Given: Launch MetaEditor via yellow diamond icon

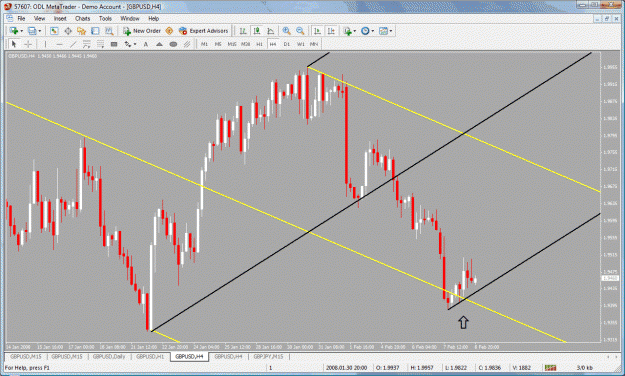Looking at the screenshot, I should 169,31.
